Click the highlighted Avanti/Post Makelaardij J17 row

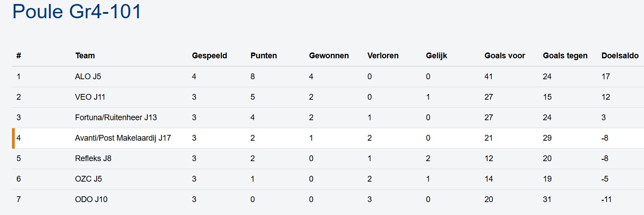pos(123,138)
